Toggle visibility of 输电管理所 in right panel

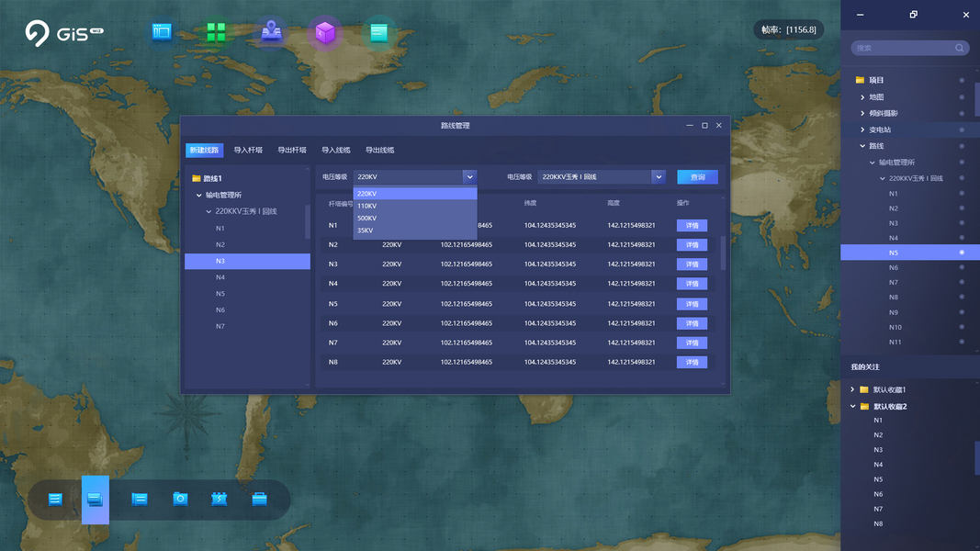(962, 163)
